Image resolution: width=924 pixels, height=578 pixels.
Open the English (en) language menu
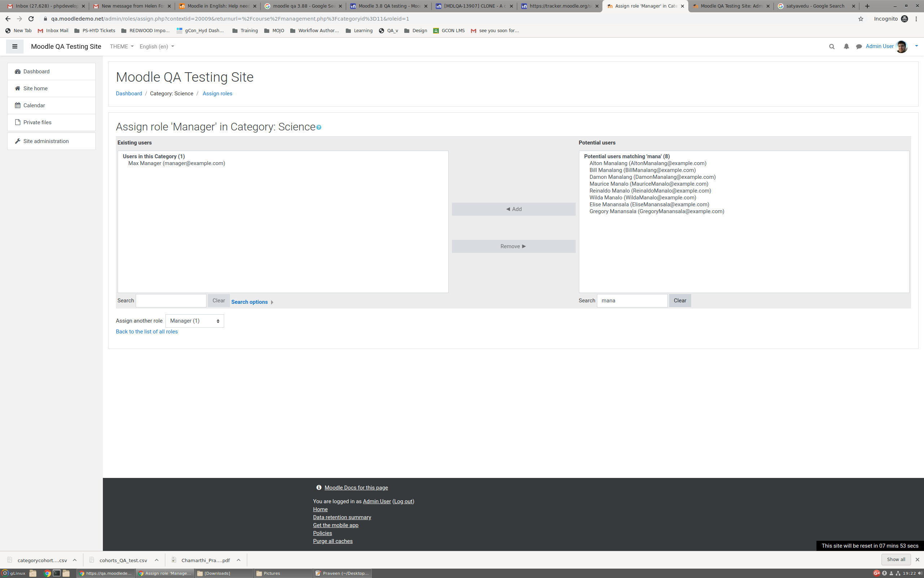[x=157, y=47]
